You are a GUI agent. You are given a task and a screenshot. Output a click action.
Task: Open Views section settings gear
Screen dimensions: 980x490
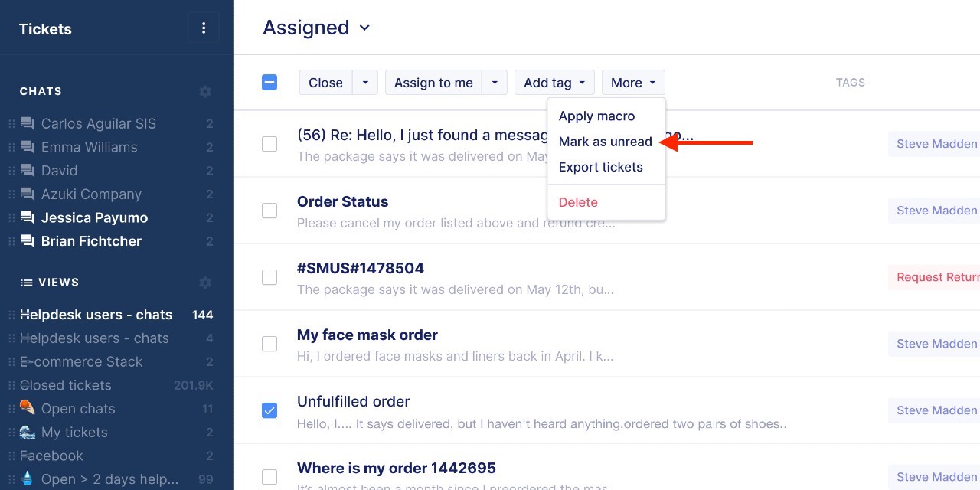pos(205,283)
